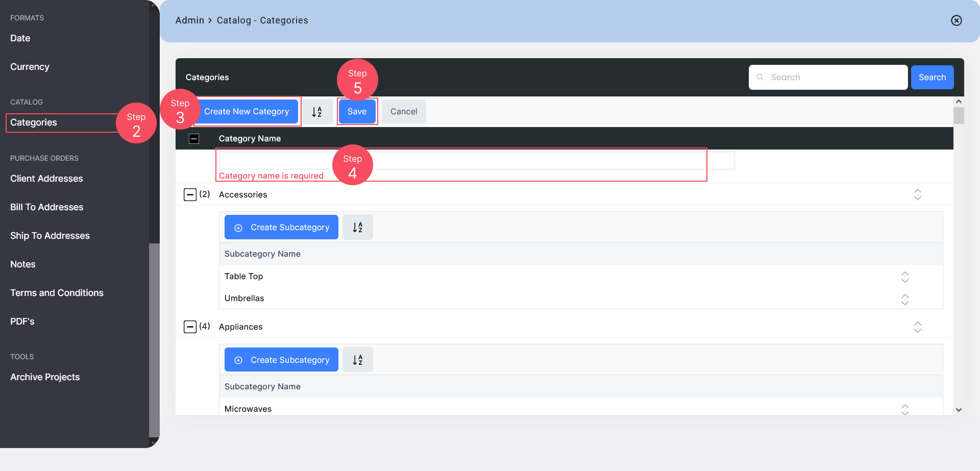Click the sidebar scrollbar thumb
This screenshot has width=980, height=471.
(154, 339)
